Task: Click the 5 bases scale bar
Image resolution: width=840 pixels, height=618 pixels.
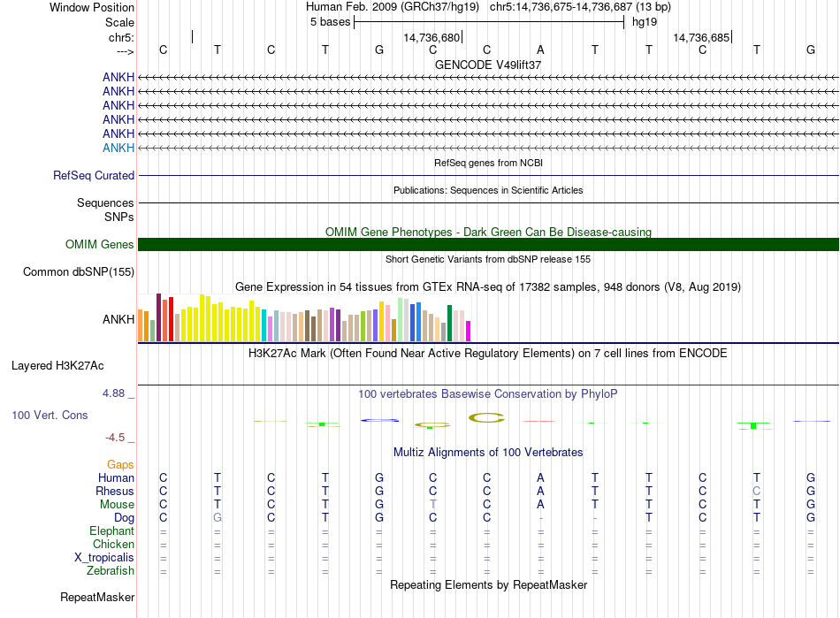Action: coord(488,22)
